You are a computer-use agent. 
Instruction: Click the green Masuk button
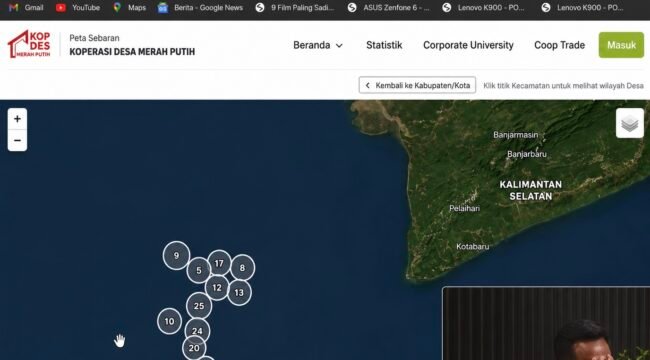pos(621,45)
